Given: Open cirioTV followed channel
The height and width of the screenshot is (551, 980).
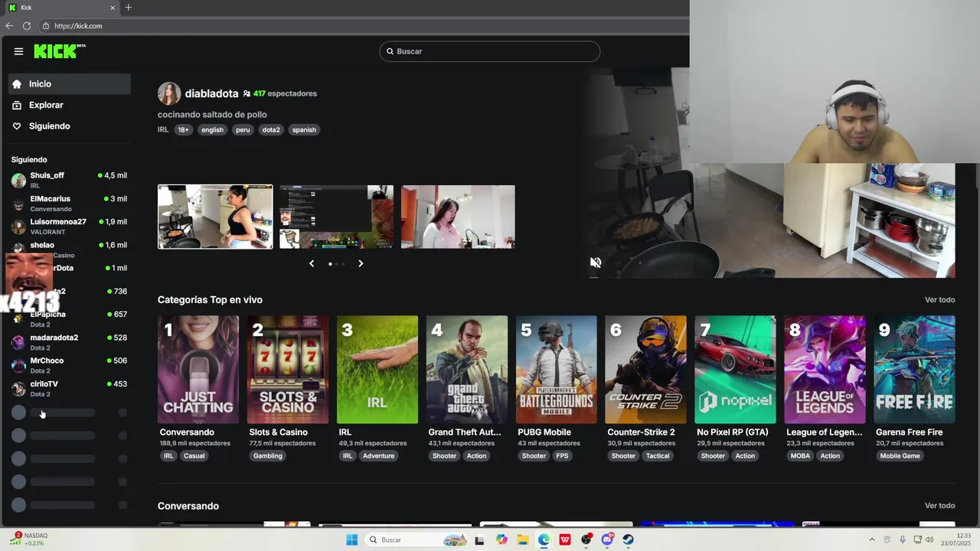Looking at the screenshot, I should click(x=69, y=388).
